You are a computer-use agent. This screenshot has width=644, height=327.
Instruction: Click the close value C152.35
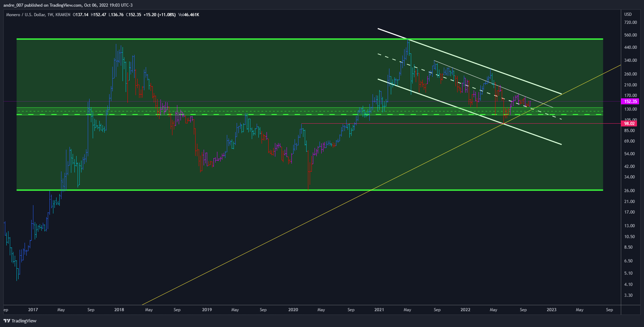133,15
